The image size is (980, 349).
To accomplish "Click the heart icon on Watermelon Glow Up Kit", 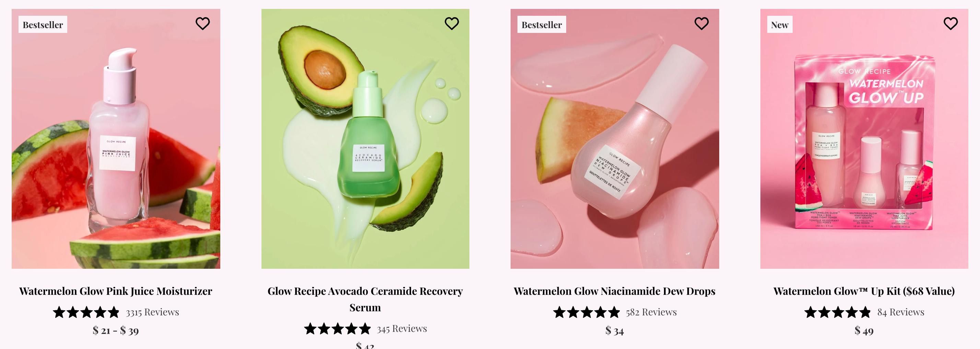I will pos(951,23).
